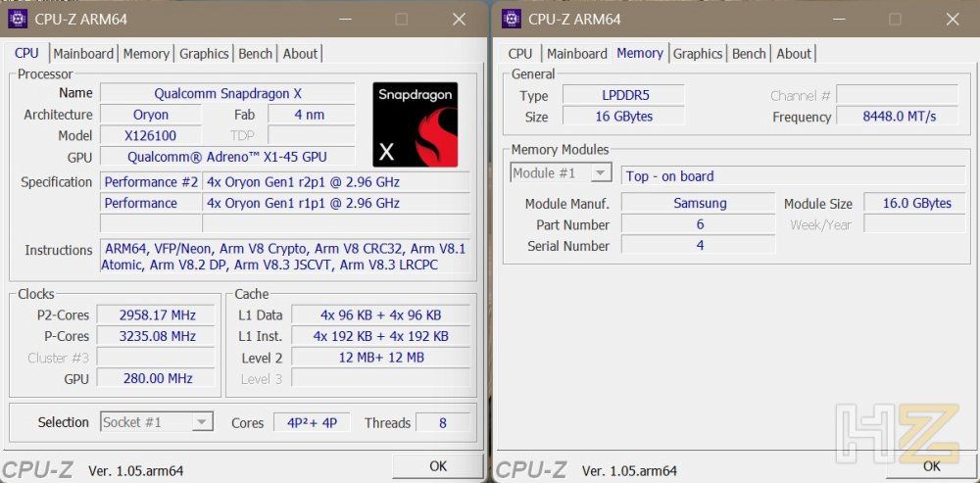
Task: Click the Serial Number value 4
Action: (698, 246)
